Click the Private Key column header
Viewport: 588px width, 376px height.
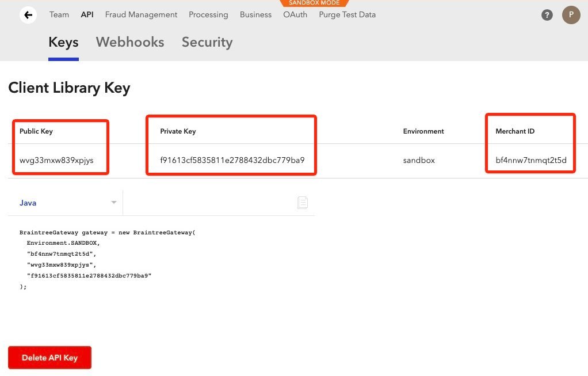tap(178, 131)
